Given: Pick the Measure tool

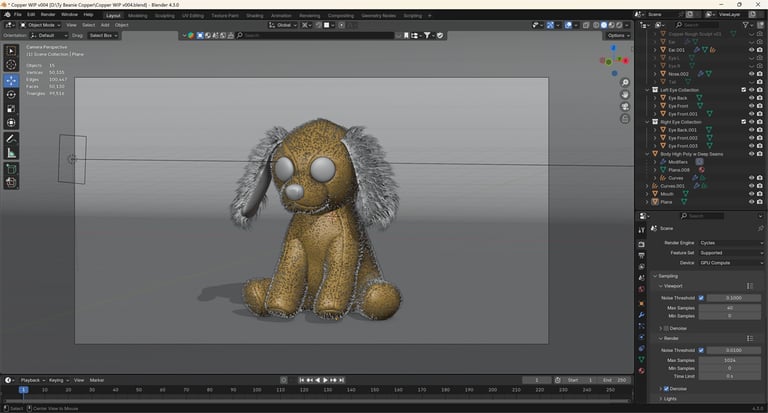Looking at the screenshot, I should point(11,153).
